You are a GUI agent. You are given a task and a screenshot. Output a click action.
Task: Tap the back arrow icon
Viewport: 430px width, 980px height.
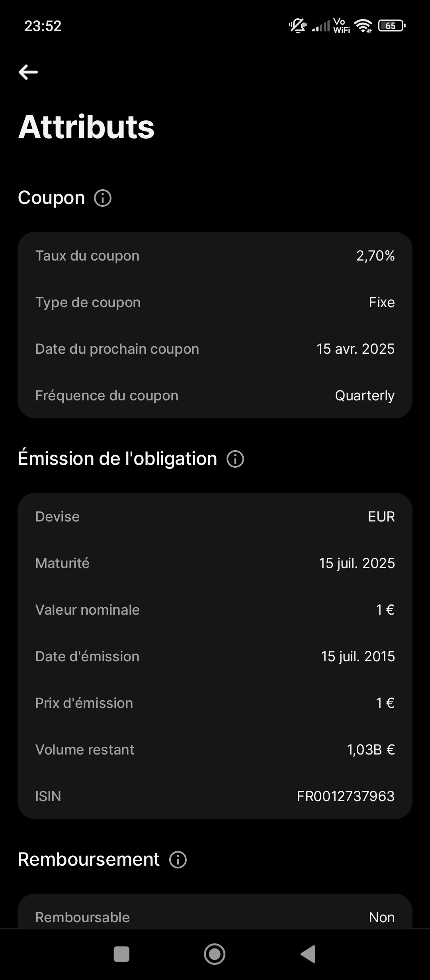click(28, 72)
